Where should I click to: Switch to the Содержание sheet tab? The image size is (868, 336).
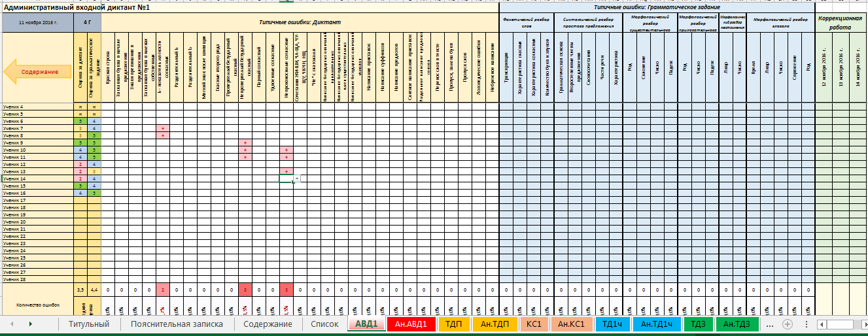click(x=268, y=324)
